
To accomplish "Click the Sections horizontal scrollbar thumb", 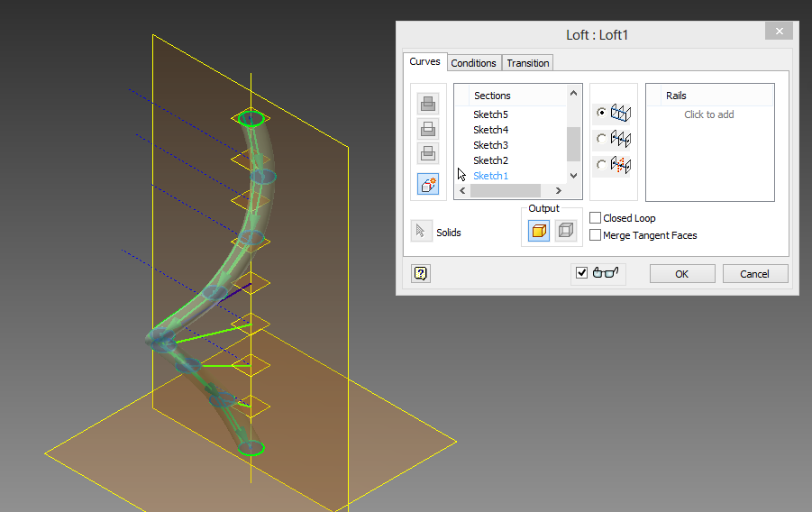I will coord(506,191).
